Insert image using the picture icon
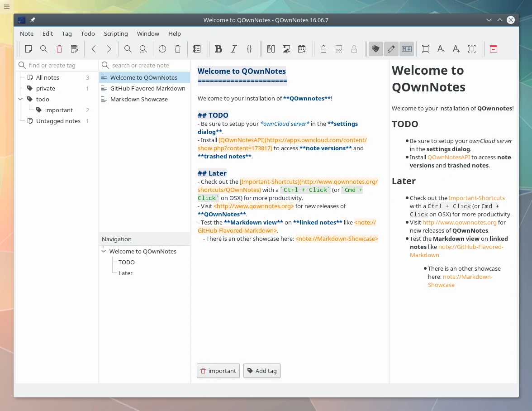This screenshot has height=411, width=532. coord(286,49)
